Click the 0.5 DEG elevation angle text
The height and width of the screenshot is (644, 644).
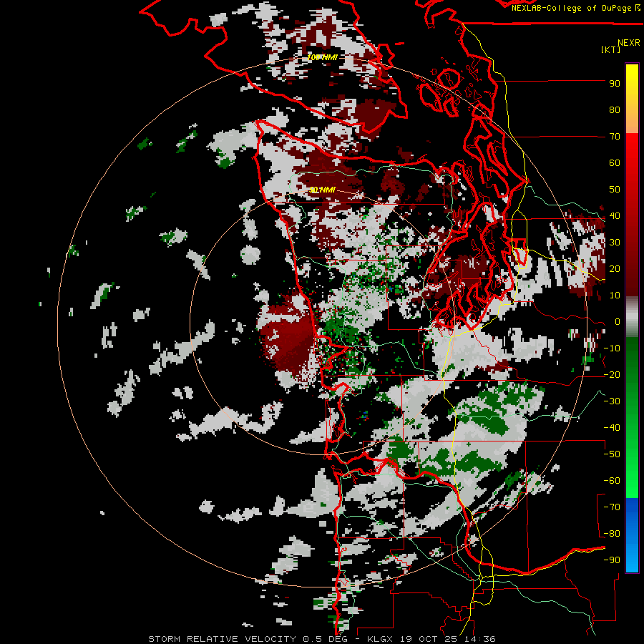326,639
